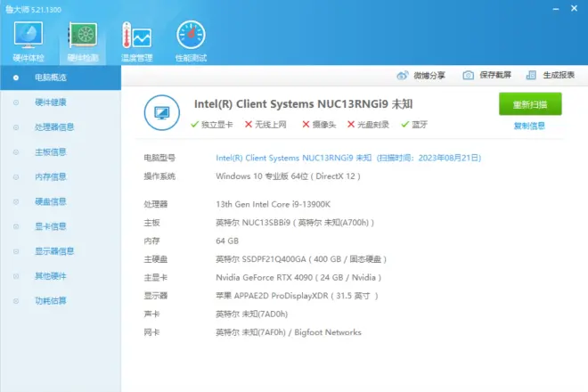Click the red X beside 光盘刻录

click(x=351, y=124)
